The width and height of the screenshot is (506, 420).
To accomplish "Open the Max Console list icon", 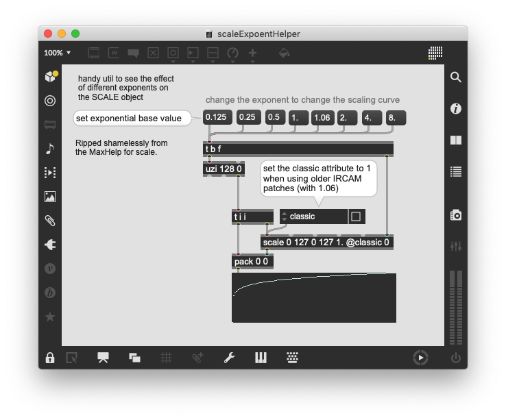I will (456, 171).
